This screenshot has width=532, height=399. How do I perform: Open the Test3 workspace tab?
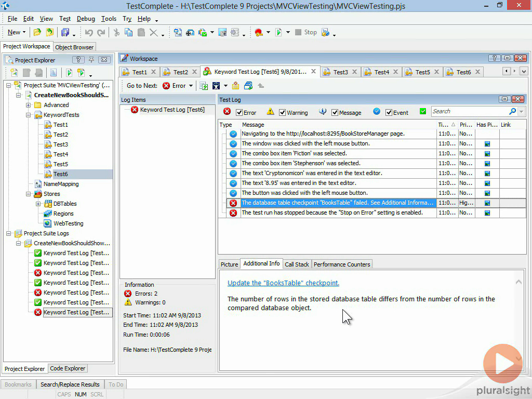point(340,72)
